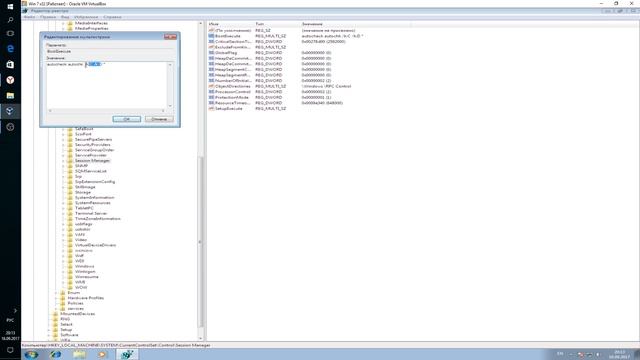This screenshot has height=360, width=640.
Task: Select the Windows folder icon in tree
Action: 70,266
